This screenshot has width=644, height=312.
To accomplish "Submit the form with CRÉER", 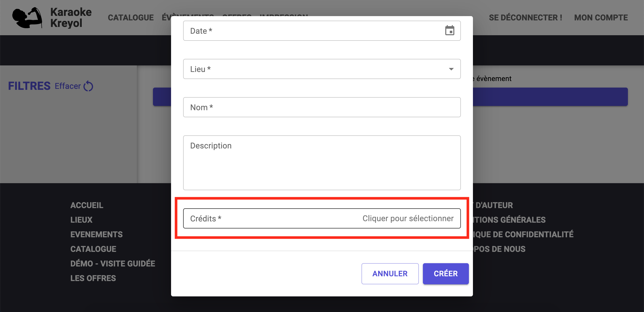I will (446, 274).
